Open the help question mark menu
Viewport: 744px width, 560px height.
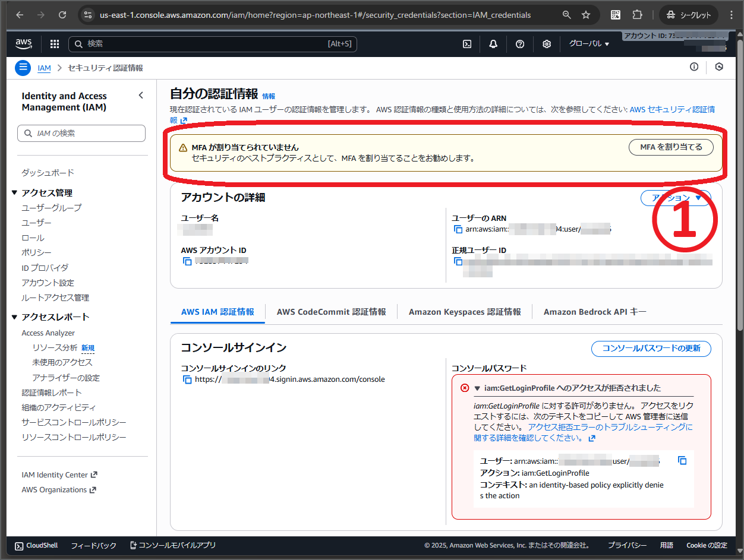tap(520, 44)
